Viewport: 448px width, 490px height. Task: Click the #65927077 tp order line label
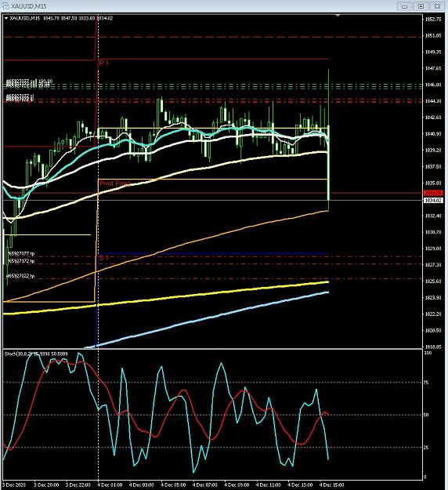coord(20,254)
